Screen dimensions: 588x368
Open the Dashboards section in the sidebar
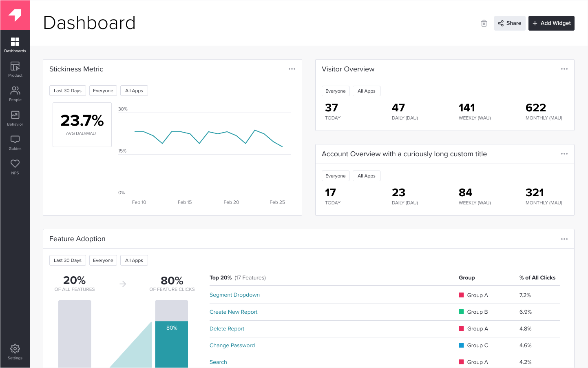[x=15, y=44]
